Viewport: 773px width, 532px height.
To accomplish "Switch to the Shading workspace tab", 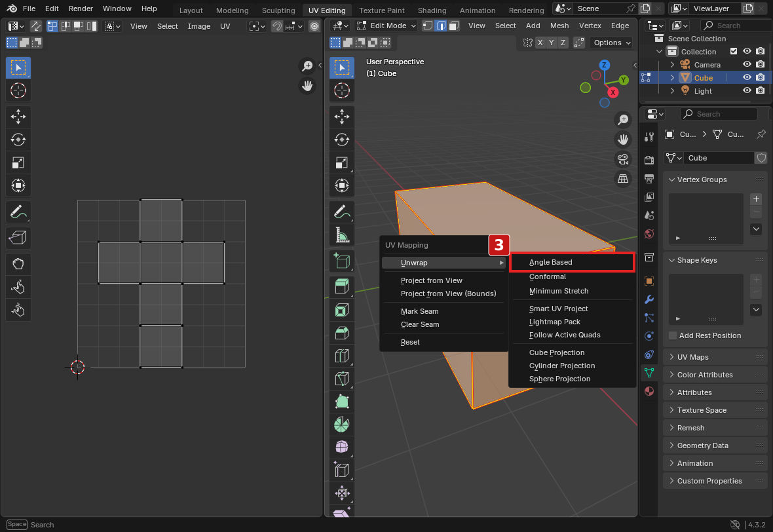I will tap(432, 10).
